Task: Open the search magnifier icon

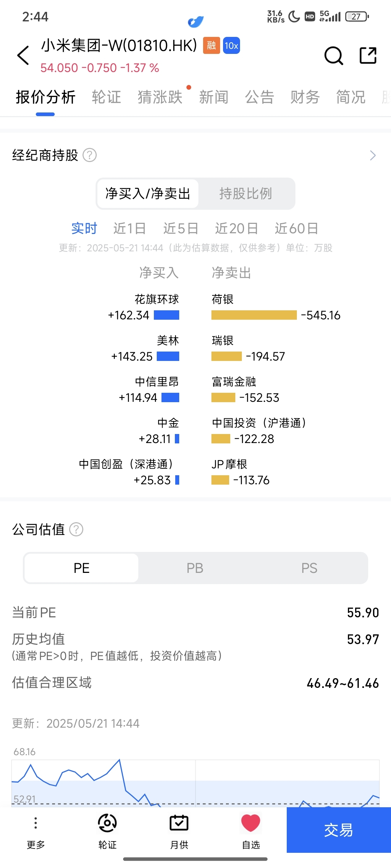Action: click(x=333, y=56)
